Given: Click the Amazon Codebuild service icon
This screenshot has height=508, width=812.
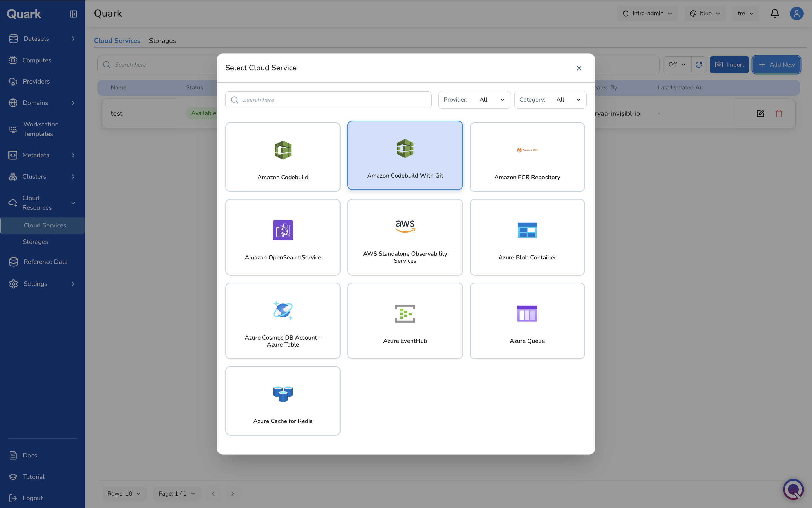Looking at the screenshot, I should [283, 150].
